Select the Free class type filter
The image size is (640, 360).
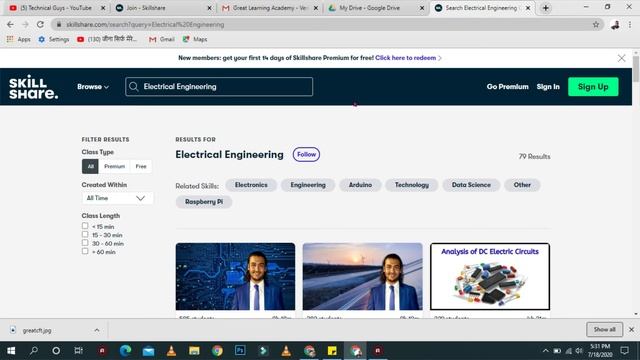coord(141,167)
